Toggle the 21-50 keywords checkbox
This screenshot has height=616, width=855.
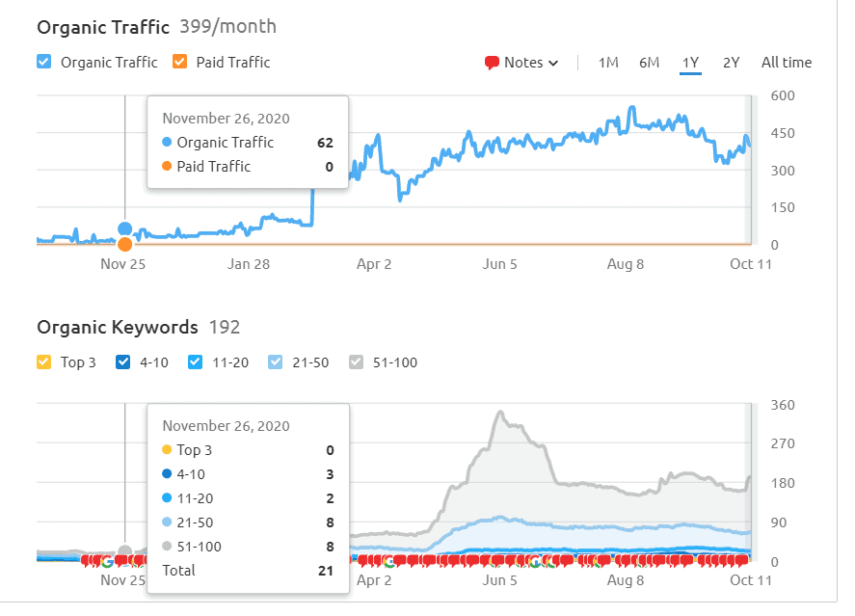[276, 362]
